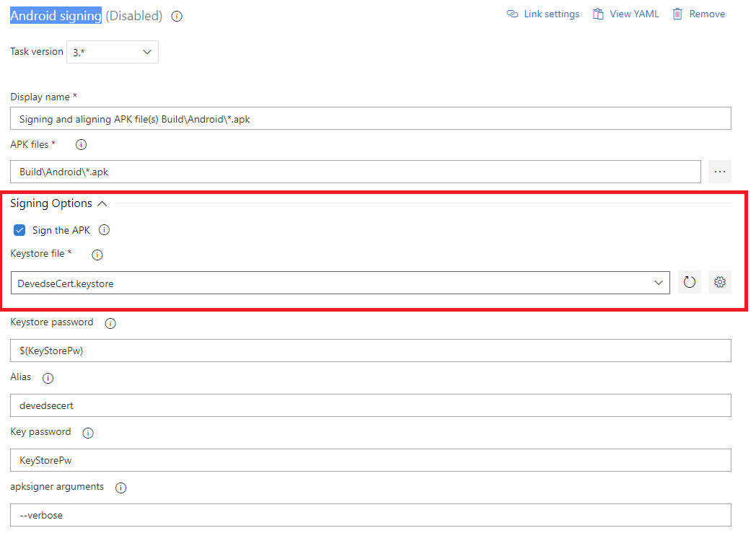The image size is (756, 533).
Task: Open keystore file settings gear
Action: pyautogui.click(x=720, y=282)
